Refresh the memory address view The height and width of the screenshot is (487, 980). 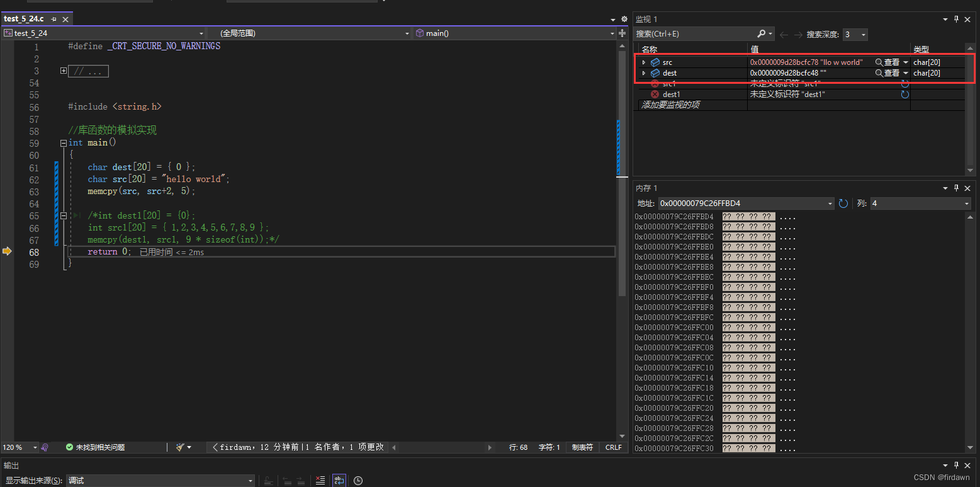point(843,203)
